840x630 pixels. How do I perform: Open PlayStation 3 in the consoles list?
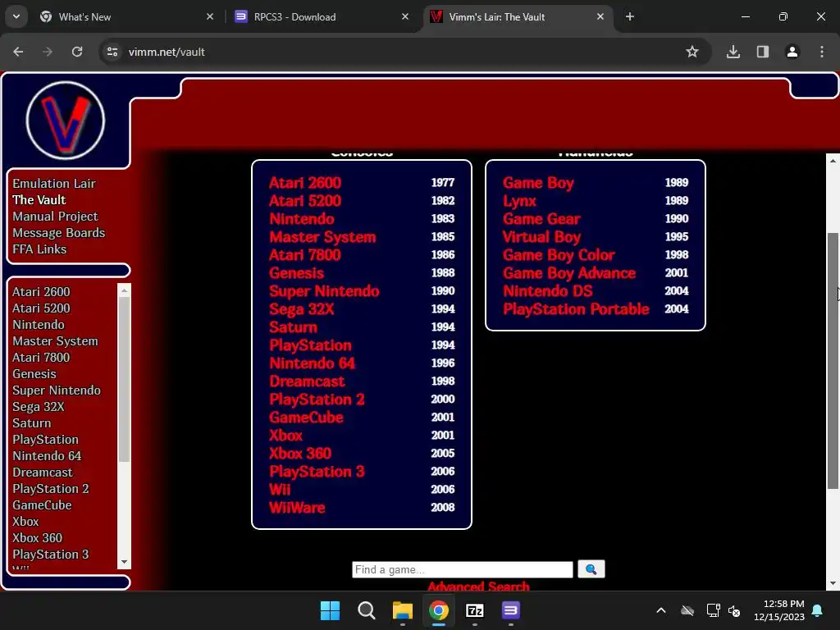[x=317, y=472]
